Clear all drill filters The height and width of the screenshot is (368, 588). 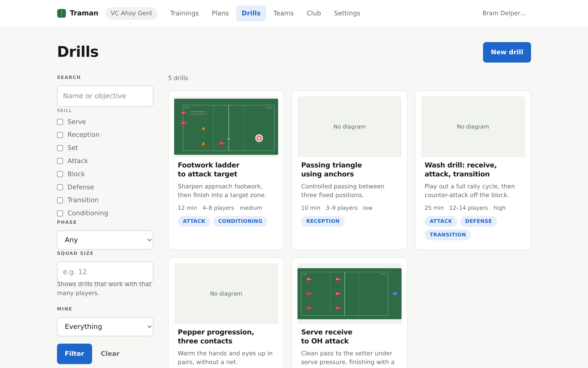click(x=110, y=354)
